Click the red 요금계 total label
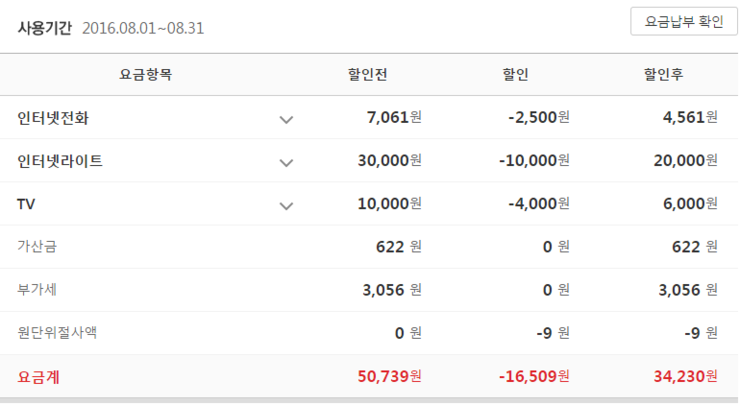This screenshot has height=405, width=740. click(38, 377)
